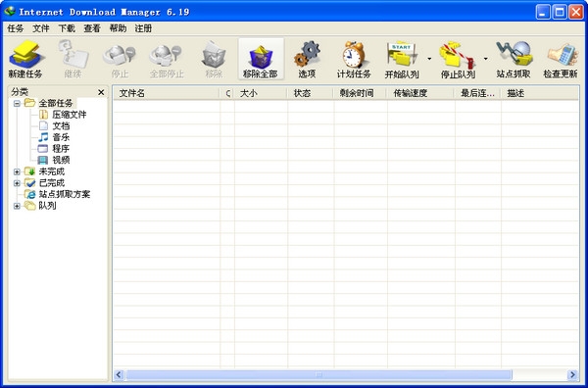Click the 停止 (stop) toolbar icon
The height and width of the screenshot is (388, 588).
tap(120, 59)
